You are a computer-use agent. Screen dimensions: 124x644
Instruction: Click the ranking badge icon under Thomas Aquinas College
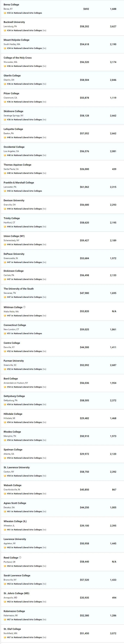tap(5, 173)
